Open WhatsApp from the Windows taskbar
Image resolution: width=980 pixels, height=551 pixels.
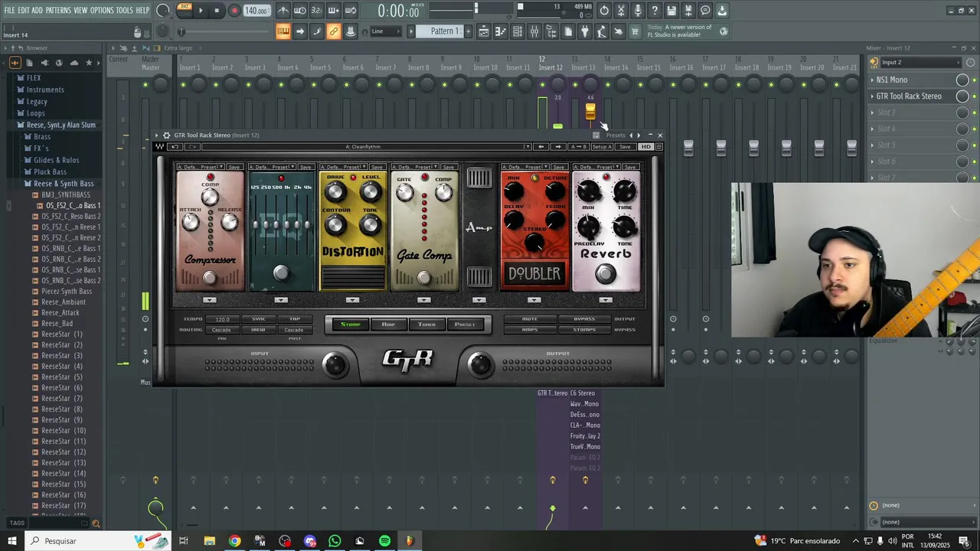tap(335, 541)
